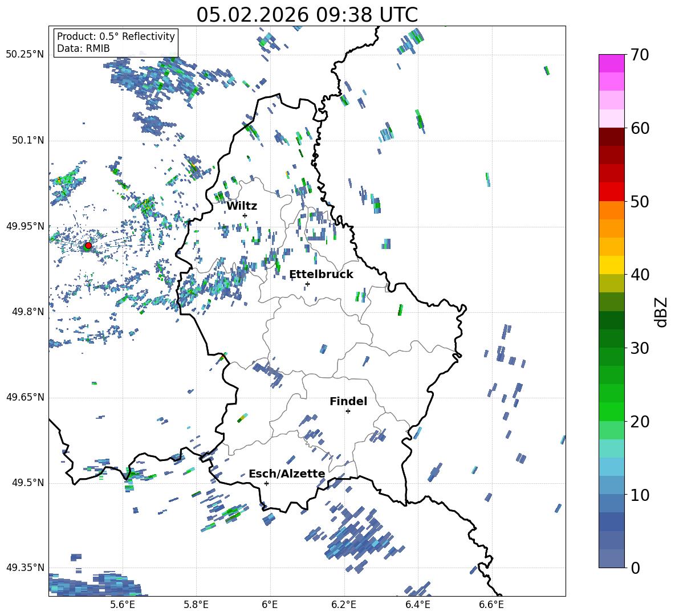
Task: Click the 6.2°E longitude tick label
Action: 344,605
